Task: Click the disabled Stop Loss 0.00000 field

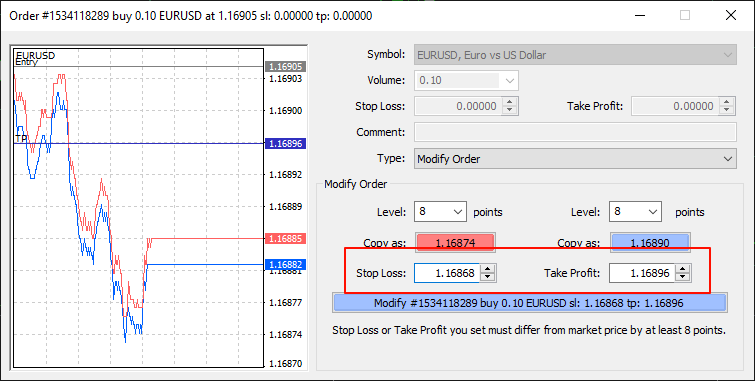Action: click(457, 106)
